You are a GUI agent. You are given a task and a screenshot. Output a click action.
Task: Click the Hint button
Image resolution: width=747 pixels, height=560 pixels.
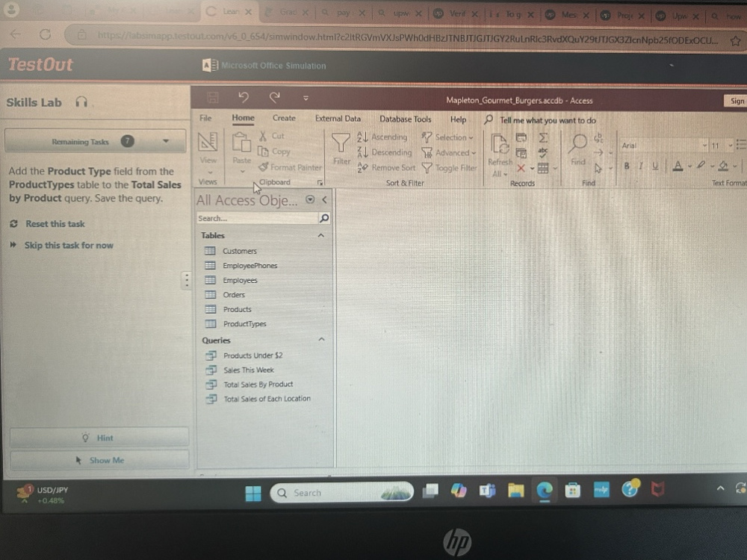[x=99, y=438]
